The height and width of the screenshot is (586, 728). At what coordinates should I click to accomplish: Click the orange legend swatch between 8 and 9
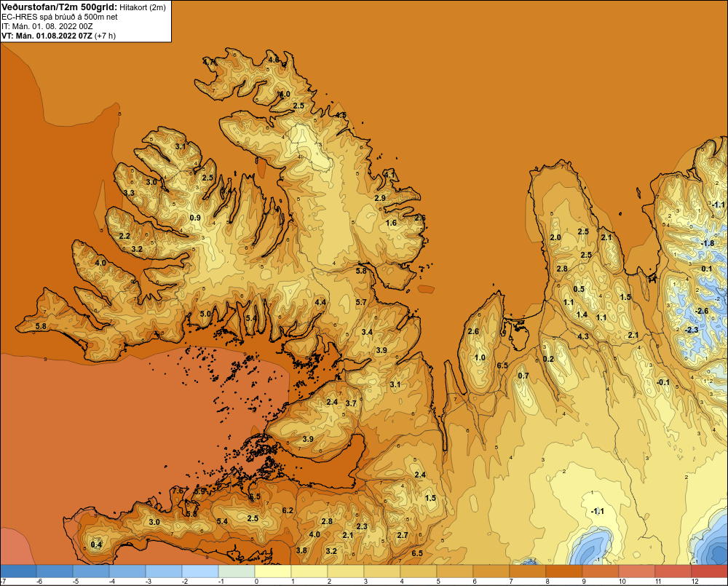click(565, 571)
